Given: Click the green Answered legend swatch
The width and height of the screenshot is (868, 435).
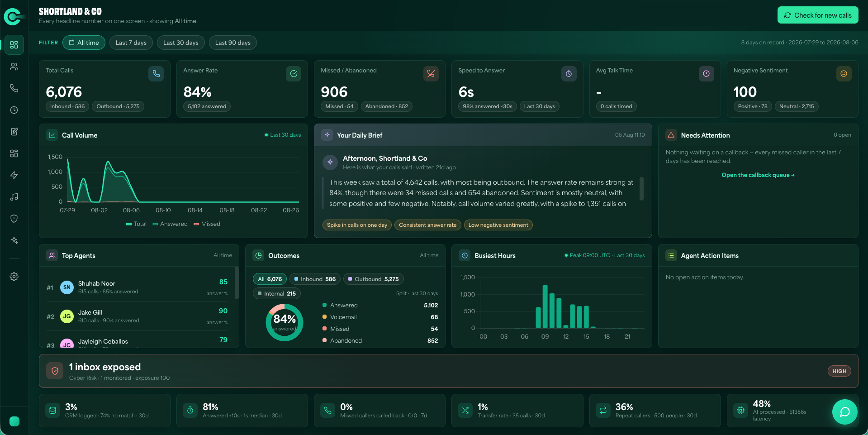Looking at the screenshot, I should point(324,305).
